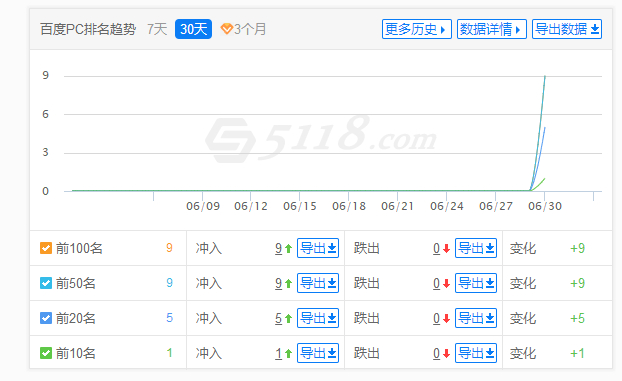Viewport: 622px width, 381px height.
Task: Switch to the 3个月 VIP range
Action: pos(250,29)
